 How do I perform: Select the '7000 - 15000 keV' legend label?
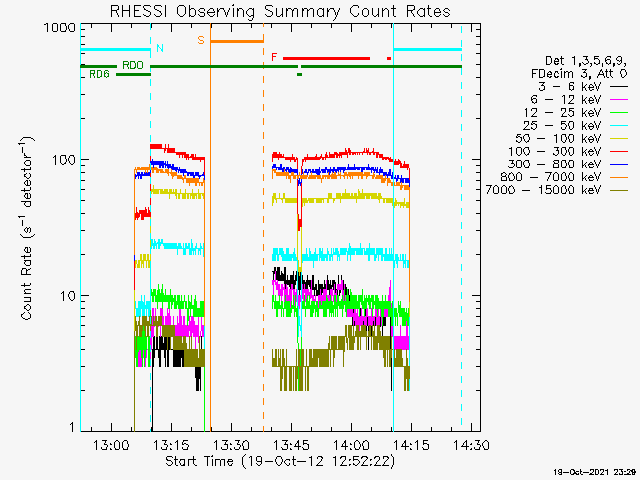pyautogui.click(x=543, y=190)
